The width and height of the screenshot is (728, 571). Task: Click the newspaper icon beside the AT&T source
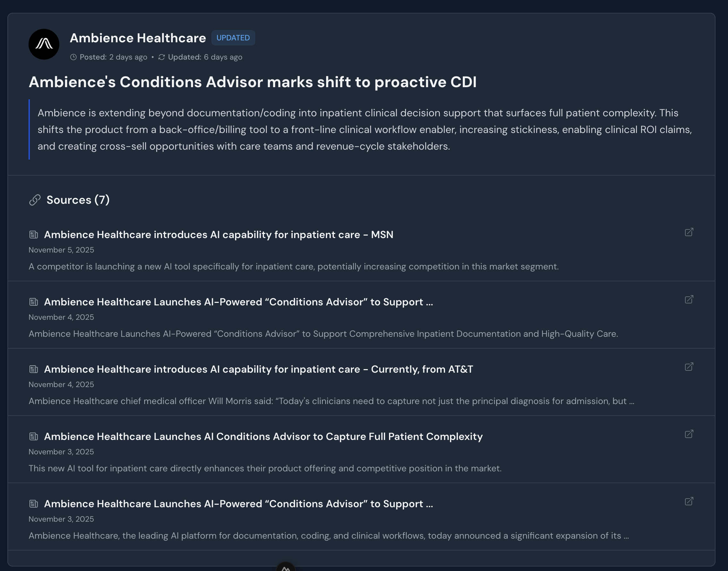pos(33,369)
